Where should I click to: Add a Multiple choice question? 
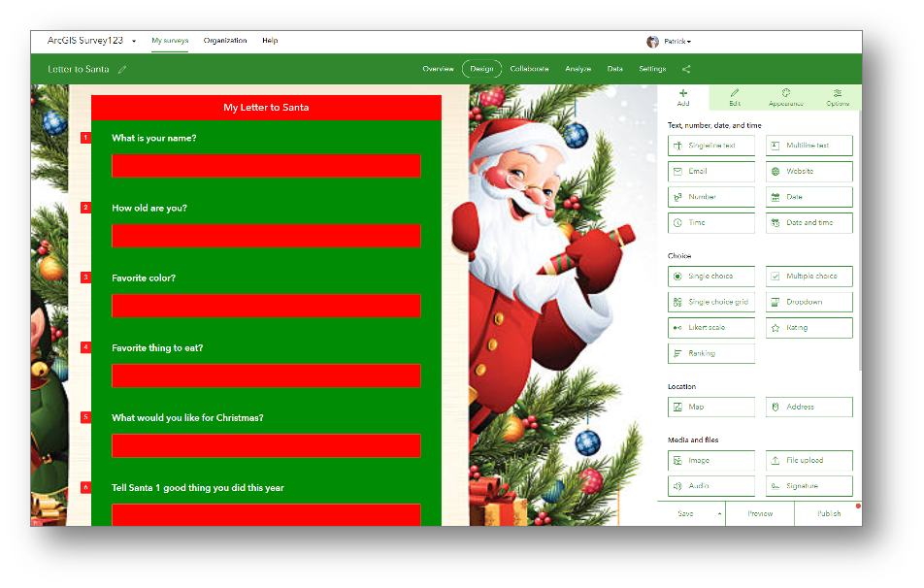[809, 277]
